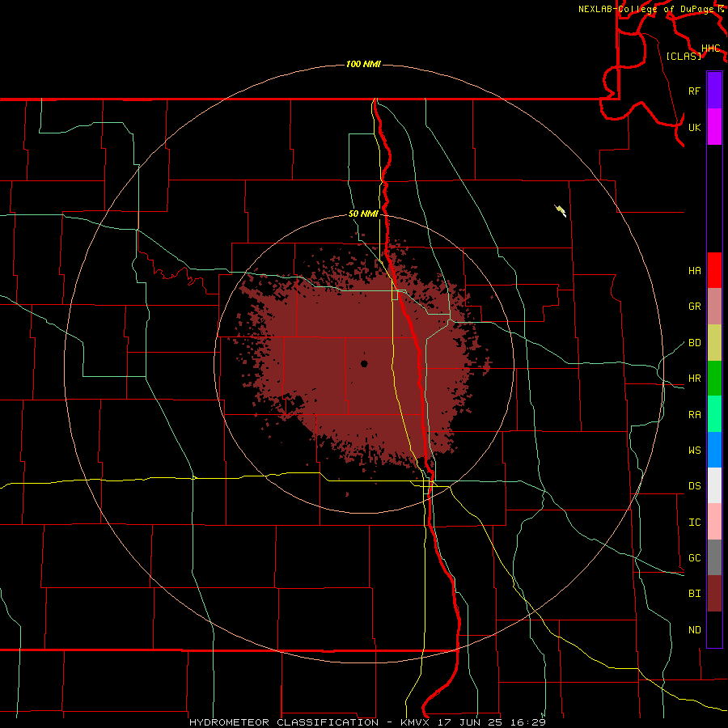
Task: Select the 'HA' legend label
Action: tap(694, 271)
